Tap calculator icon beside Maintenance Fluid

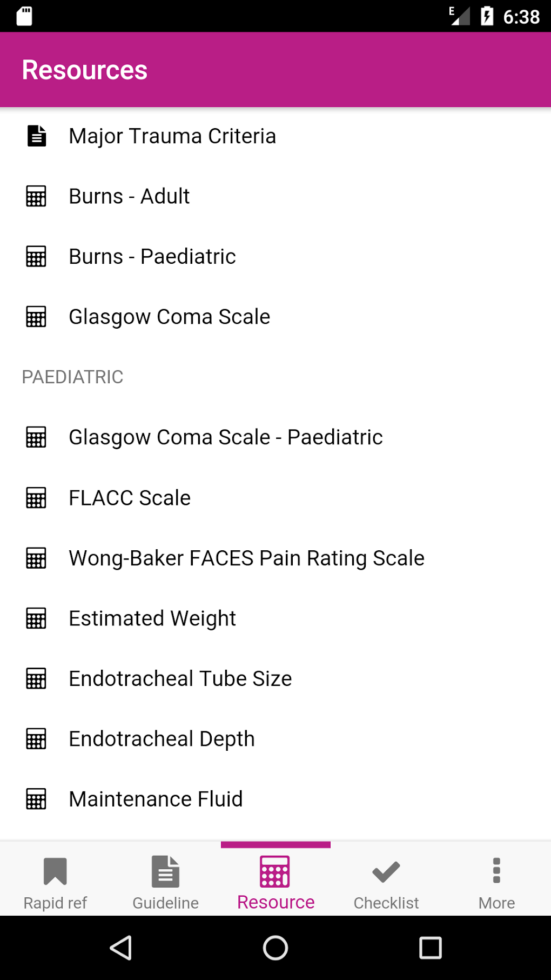pos(37,799)
